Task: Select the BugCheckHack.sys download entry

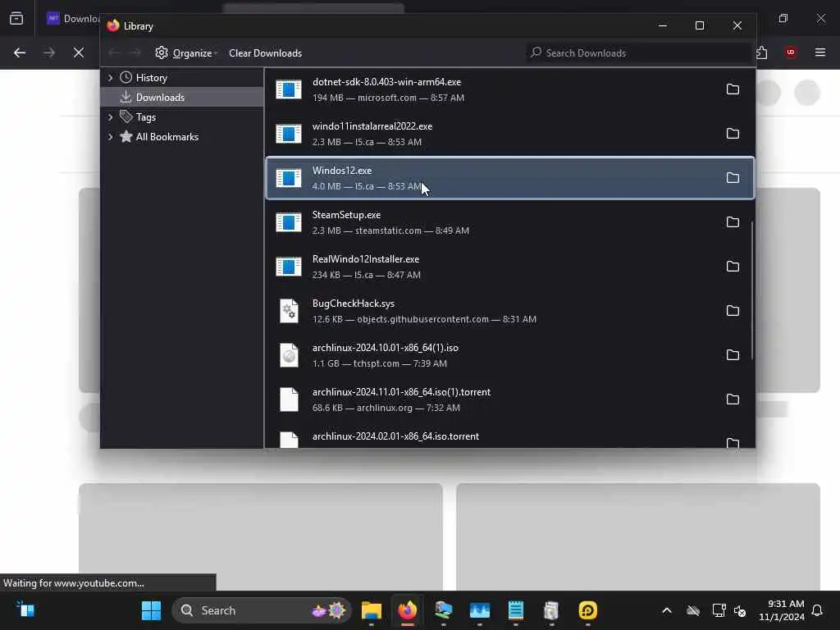Action: 509,311
